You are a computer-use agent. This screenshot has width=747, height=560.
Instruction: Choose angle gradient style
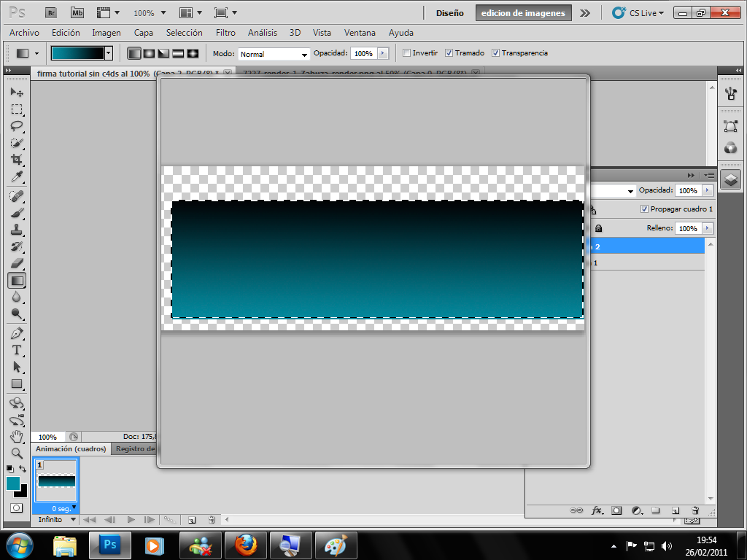coord(163,53)
